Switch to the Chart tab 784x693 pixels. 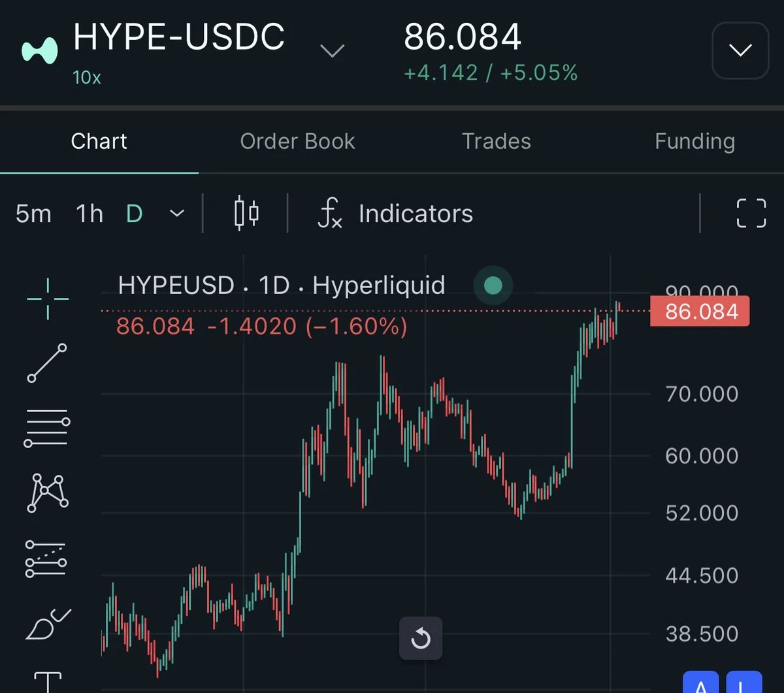(x=99, y=141)
